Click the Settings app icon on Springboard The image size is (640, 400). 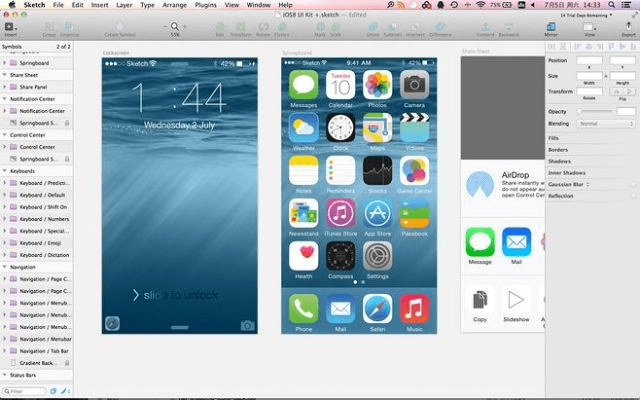(378, 256)
